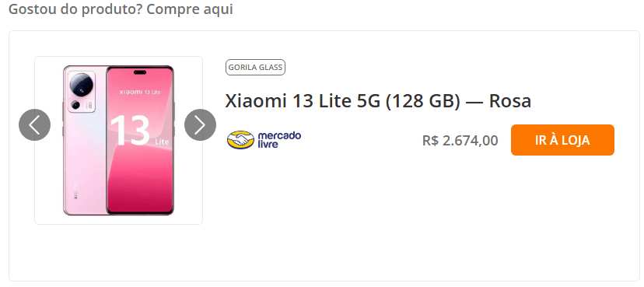Screen dimensions: 644x287
Task: Click the Gostou do produto? heading
Action: [75, 9]
